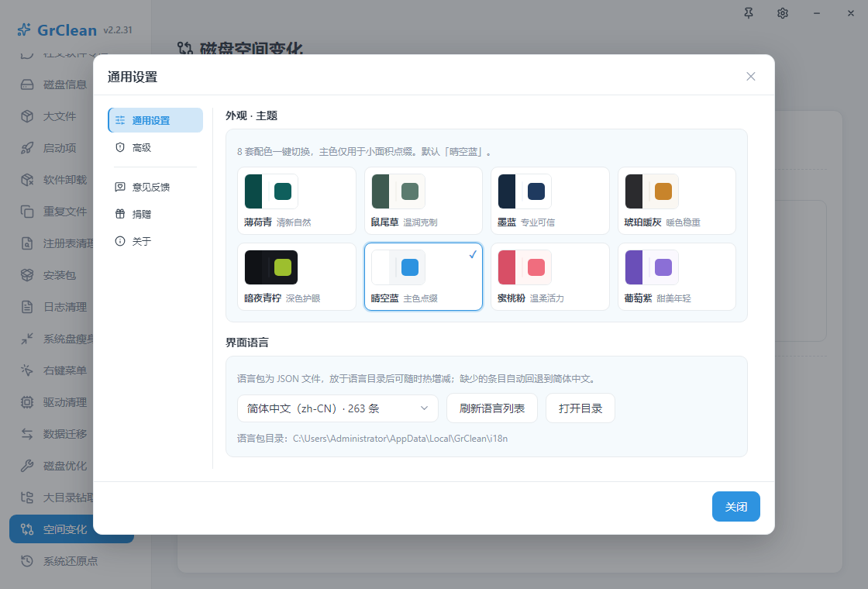Click the pin window icon in title bar
Viewport: 868px width, 589px height.
pos(749,13)
